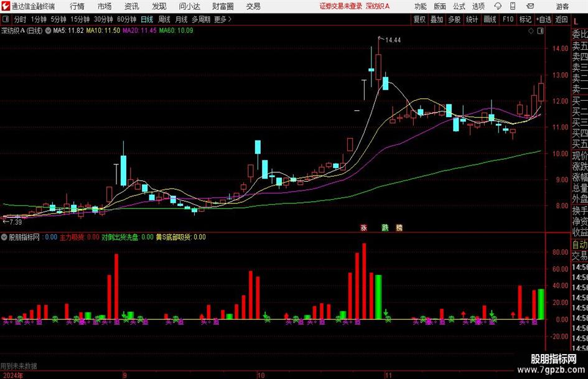
Task: Expand 更多 period options
Action: (223, 19)
